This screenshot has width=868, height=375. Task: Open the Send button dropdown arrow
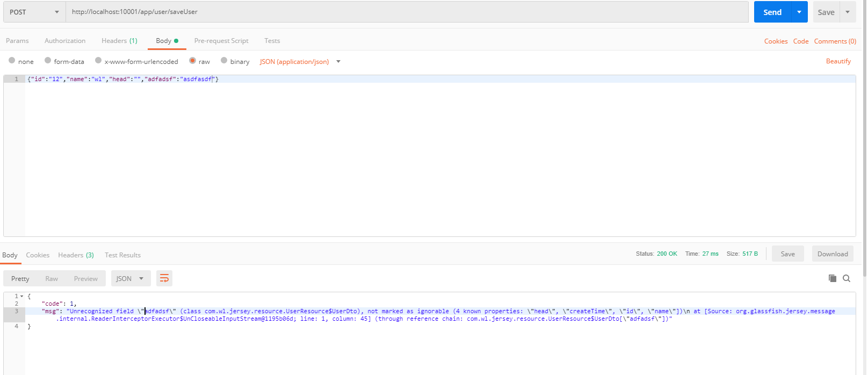(799, 12)
